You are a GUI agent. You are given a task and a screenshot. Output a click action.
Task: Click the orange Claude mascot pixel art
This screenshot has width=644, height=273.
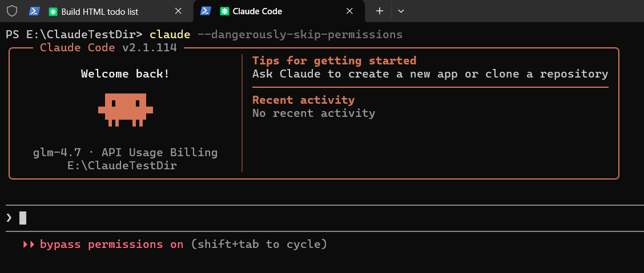coord(125,107)
